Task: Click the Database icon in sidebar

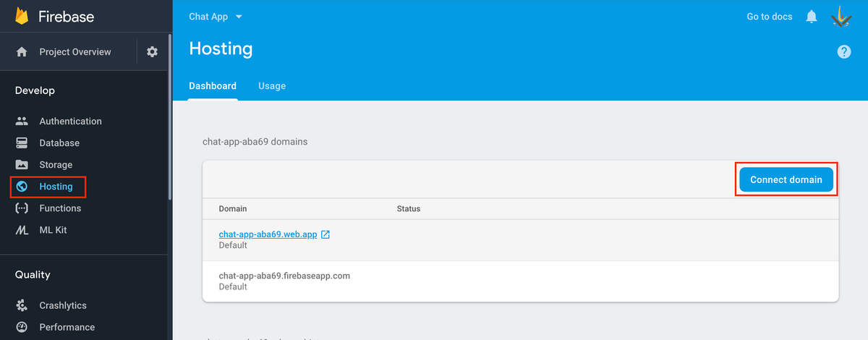Action: coord(22,143)
